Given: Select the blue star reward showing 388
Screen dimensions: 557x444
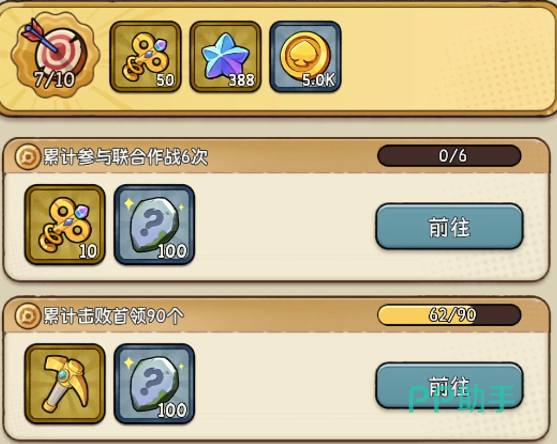Looking at the screenshot, I should 225,56.
